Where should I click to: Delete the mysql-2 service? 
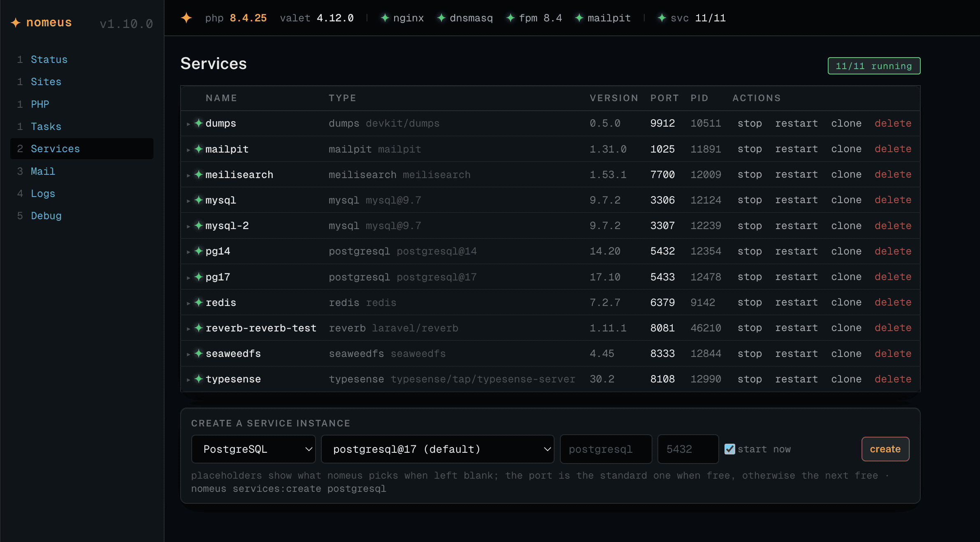tap(893, 226)
